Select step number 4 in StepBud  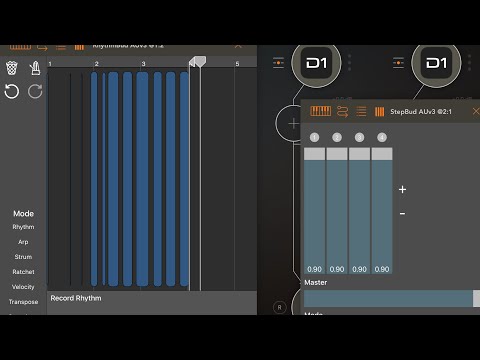382,137
